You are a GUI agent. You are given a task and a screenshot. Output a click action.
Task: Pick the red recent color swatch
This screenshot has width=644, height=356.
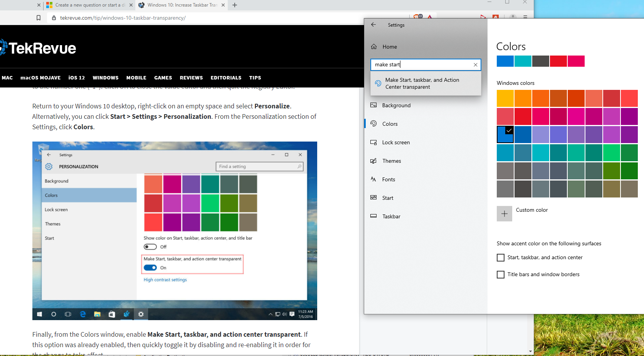558,61
